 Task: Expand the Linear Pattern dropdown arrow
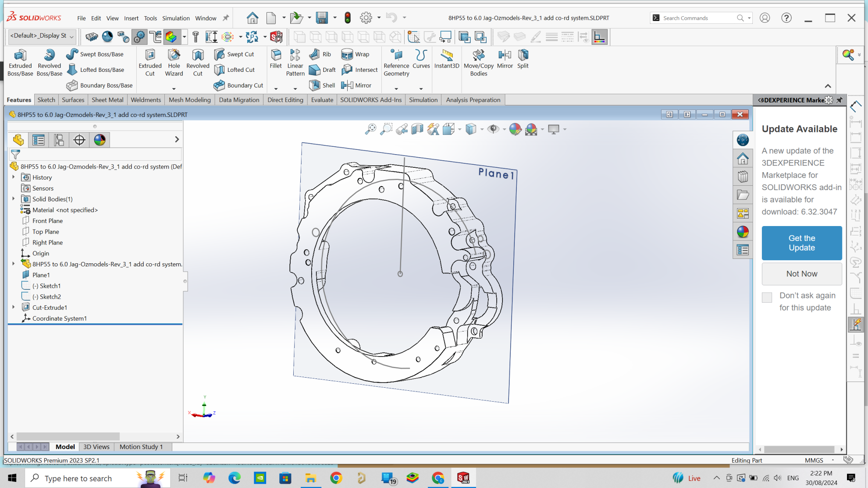295,89
